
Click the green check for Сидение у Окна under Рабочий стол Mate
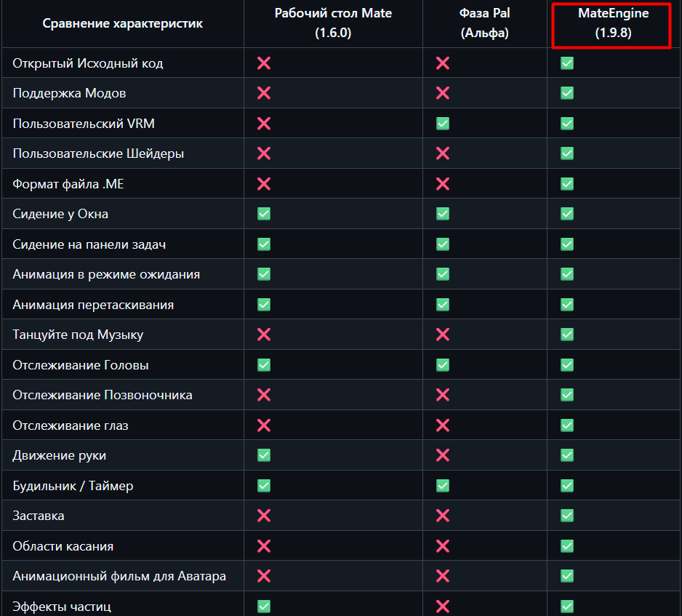click(x=264, y=214)
